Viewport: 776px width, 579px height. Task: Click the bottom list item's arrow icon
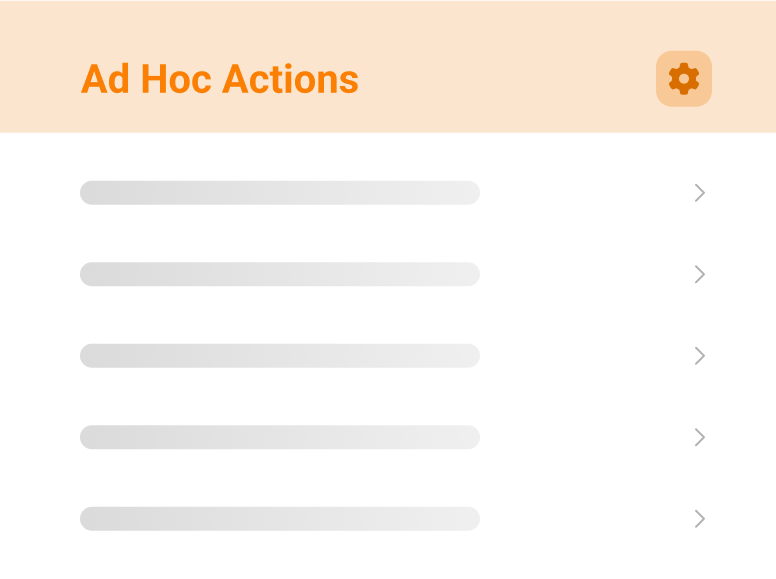[x=700, y=519]
